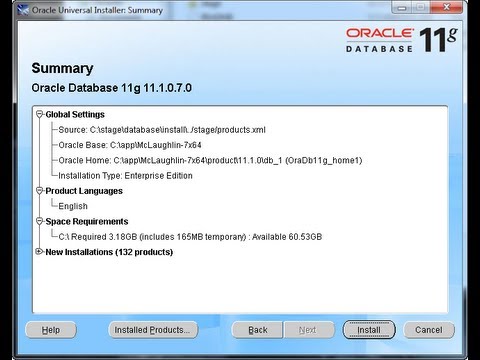The image size is (480, 360).
Task: Select the English language row
Action: [x=73, y=206]
